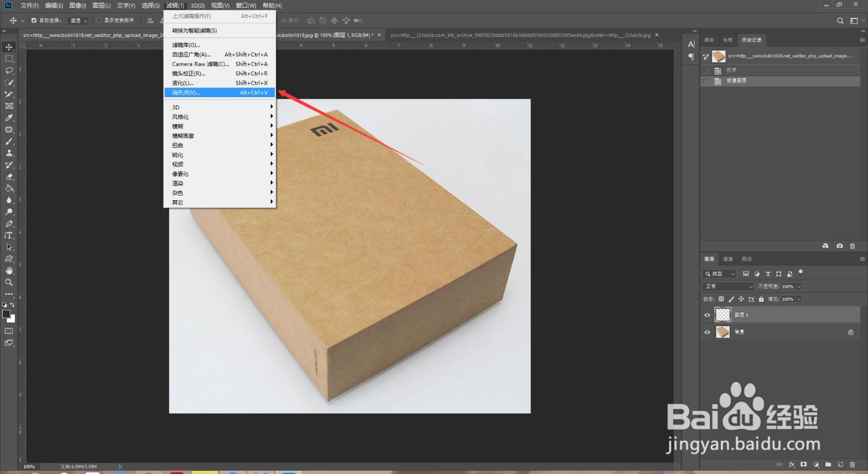Select the History Brush tool

click(x=9, y=165)
